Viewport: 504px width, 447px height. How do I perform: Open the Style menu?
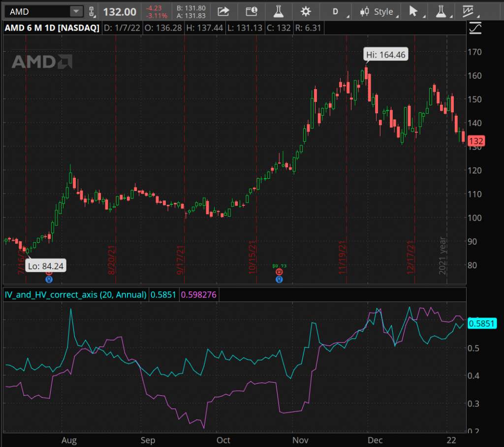pyautogui.click(x=379, y=12)
